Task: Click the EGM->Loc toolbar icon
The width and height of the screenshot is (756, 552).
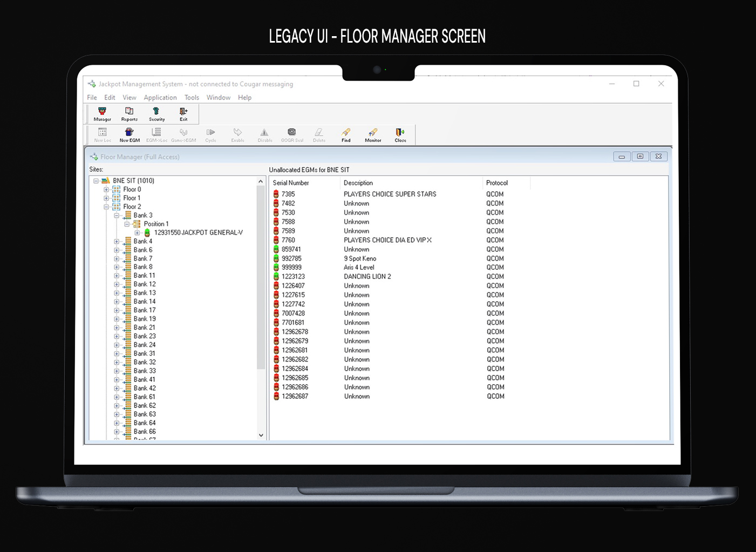Action: tap(156, 135)
